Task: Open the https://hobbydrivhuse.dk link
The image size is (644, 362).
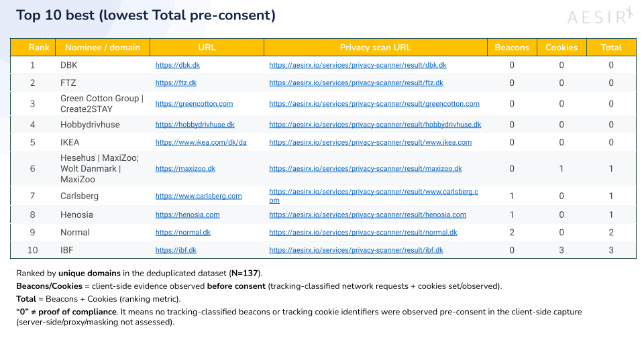Action: point(195,125)
